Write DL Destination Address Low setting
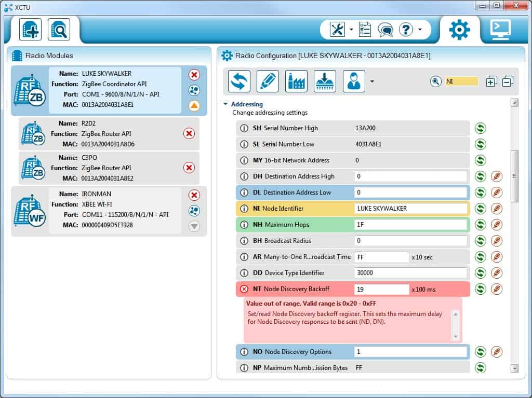532x398 pixels. pos(497,192)
